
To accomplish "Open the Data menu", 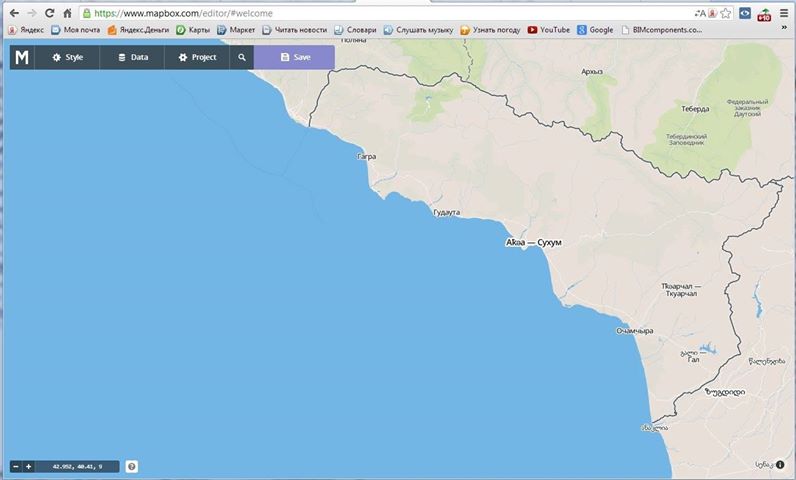I will 132,57.
